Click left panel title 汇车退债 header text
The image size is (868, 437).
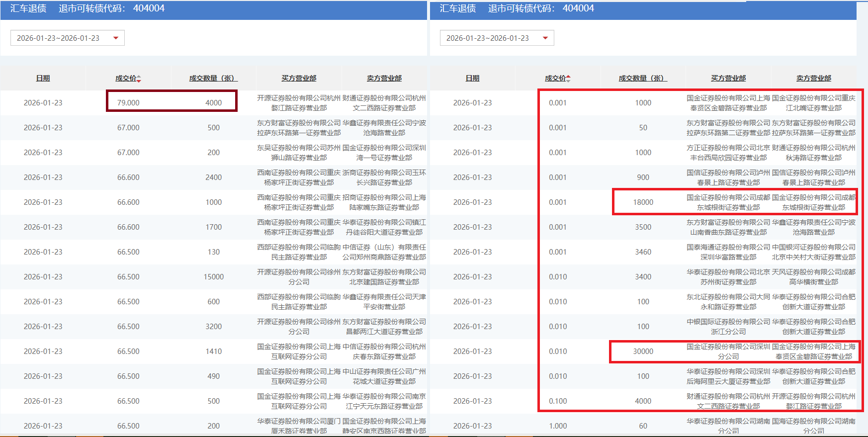pyautogui.click(x=28, y=8)
